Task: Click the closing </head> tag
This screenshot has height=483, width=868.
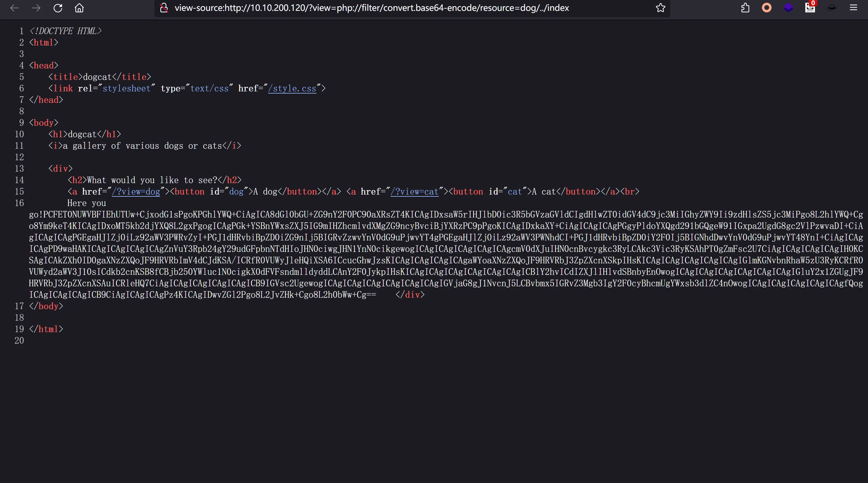Action: point(46,100)
